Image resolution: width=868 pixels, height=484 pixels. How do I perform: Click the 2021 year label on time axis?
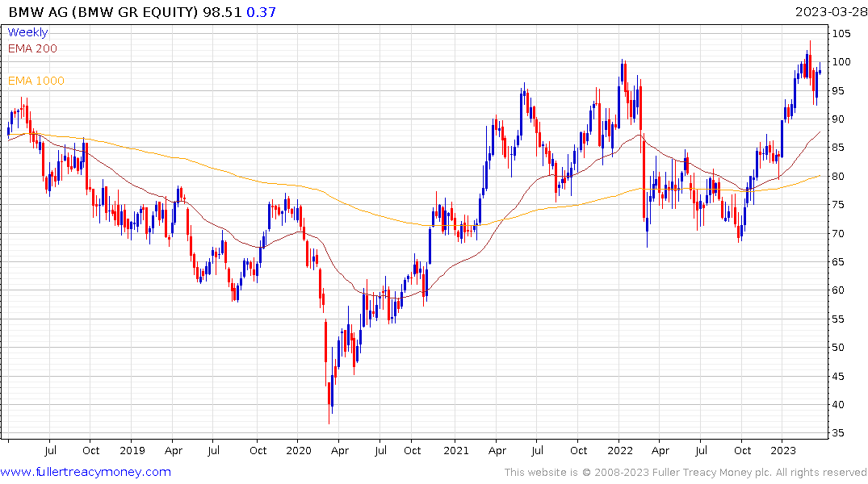coord(455,450)
